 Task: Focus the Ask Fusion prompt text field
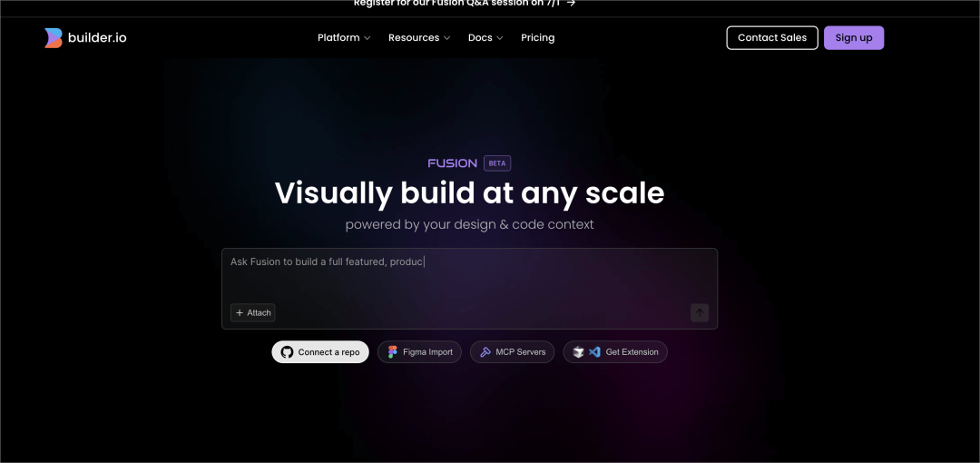pyautogui.click(x=469, y=276)
